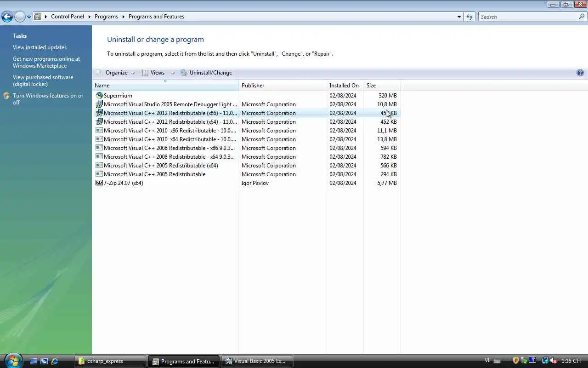Click Programs and Features taskbar button
588x368 pixels.
pos(184,361)
